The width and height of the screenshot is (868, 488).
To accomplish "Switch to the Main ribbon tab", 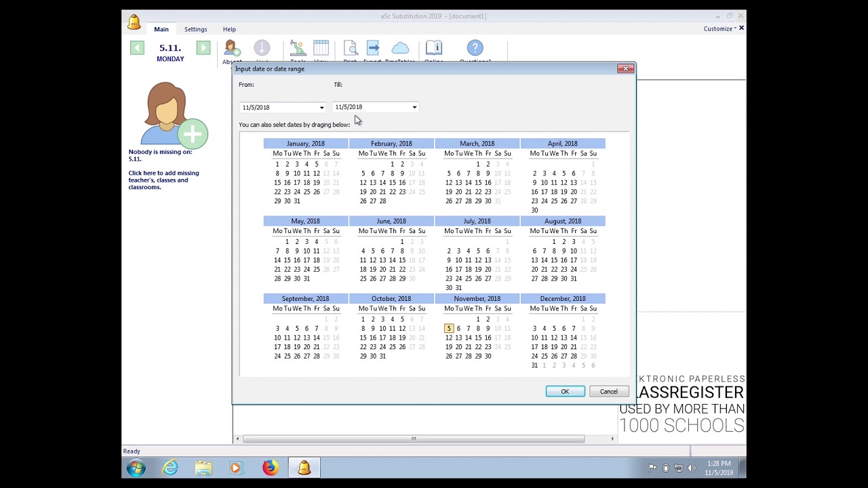I will [x=161, y=29].
